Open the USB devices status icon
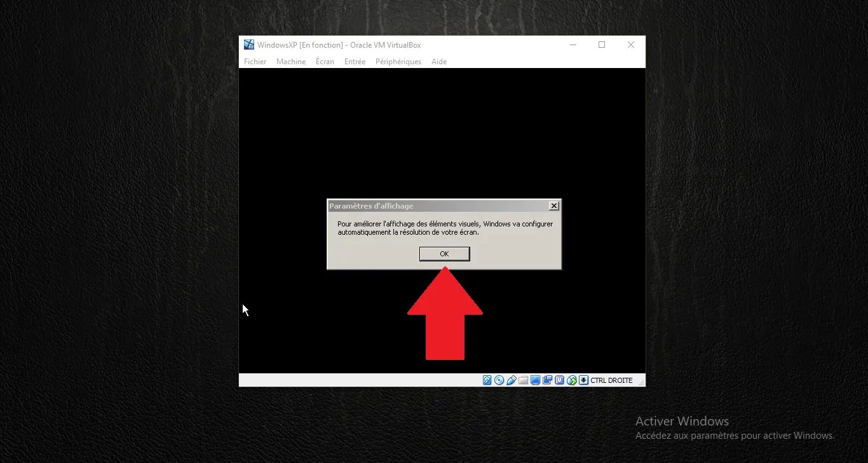 click(511, 380)
